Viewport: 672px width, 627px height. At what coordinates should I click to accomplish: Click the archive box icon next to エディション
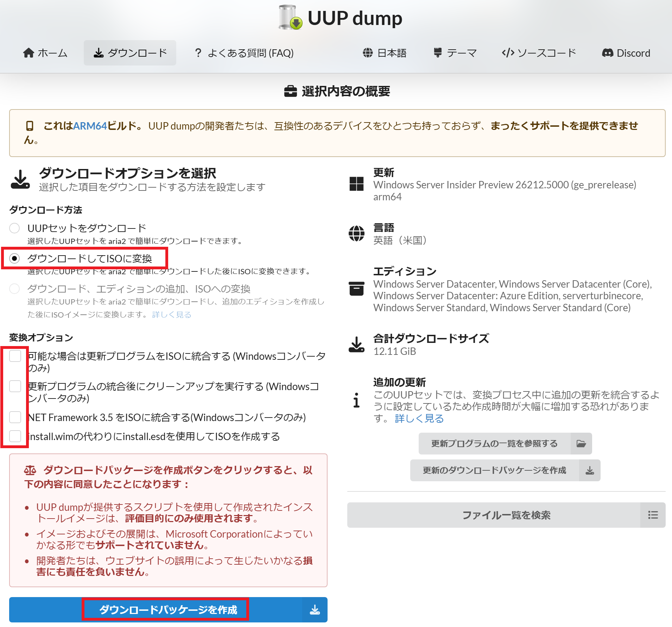click(x=356, y=289)
